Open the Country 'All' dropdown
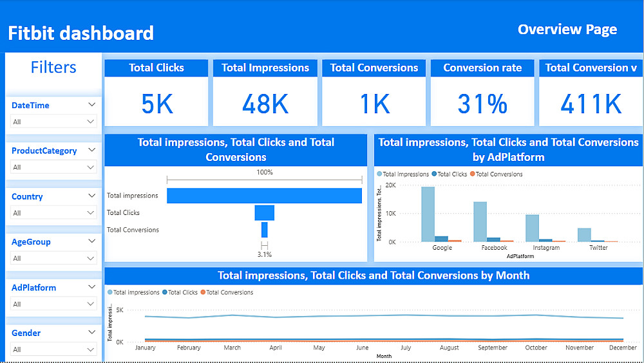The height and width of the screenshot is (363, 644). tap(53, 212)
